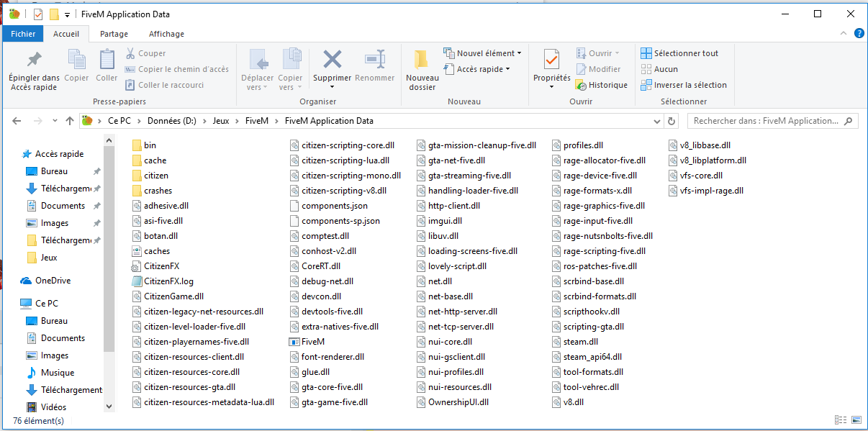
Task: Select the crashes folder
Action: pos(153,191)
